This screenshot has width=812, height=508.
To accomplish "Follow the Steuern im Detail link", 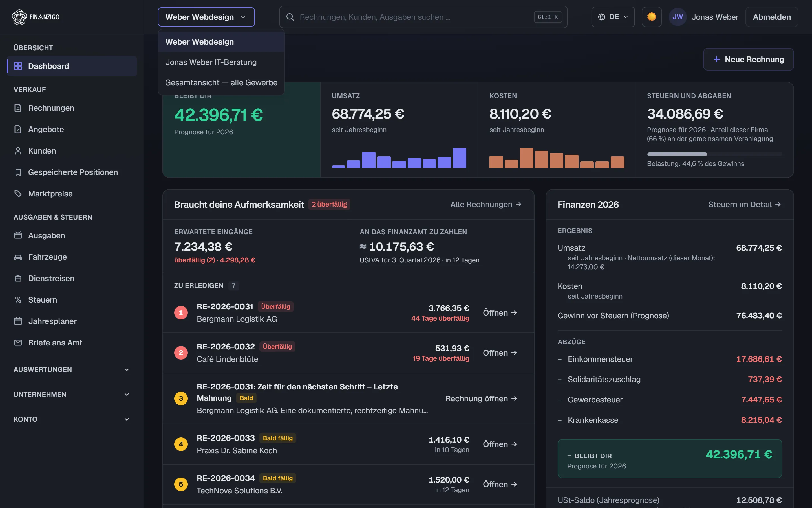I will point(744,204).
